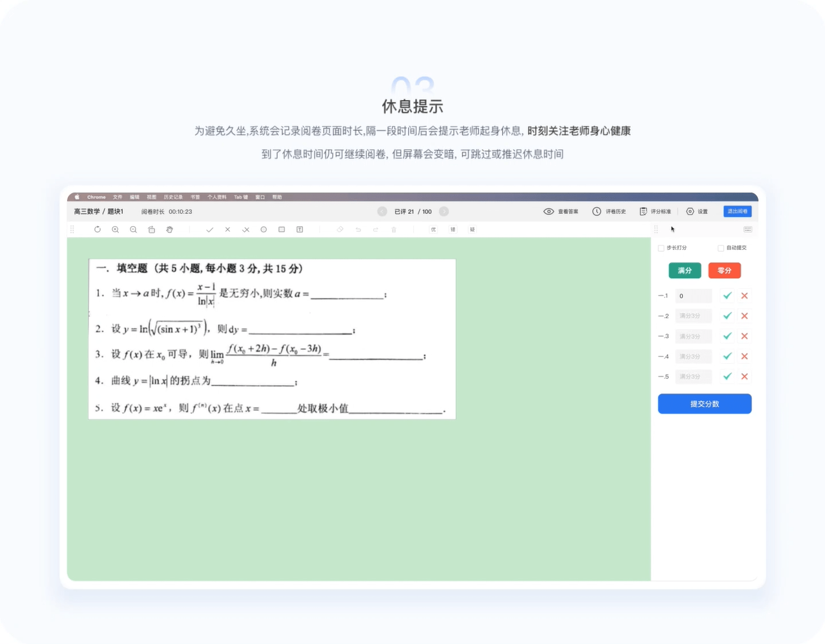Toggle 查看答案 to show the answers

pyautogui.click(x=560, y=211)
